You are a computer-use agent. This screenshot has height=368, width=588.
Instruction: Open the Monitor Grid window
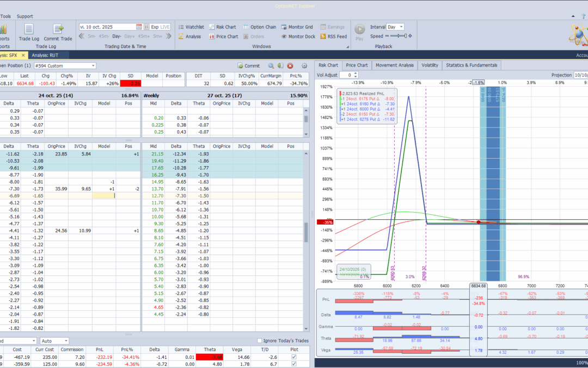click(x=297, y=27)
